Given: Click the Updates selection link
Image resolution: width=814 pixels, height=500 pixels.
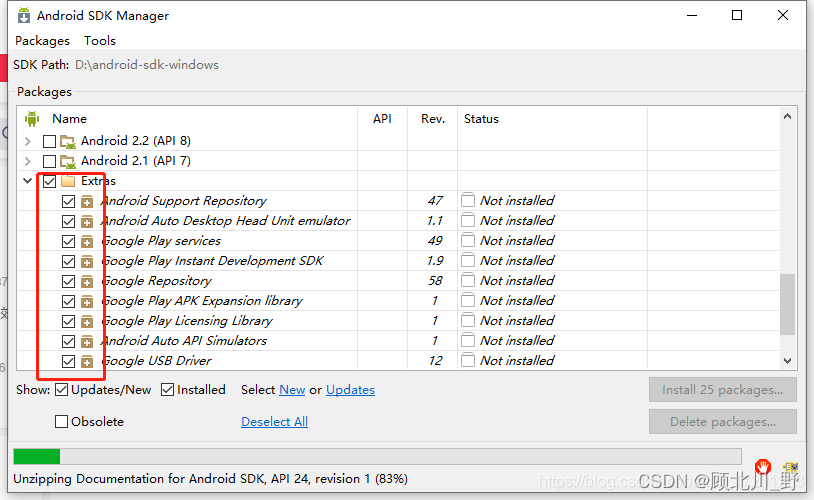Looking at the screenshot, I should (x=350, y=390).
